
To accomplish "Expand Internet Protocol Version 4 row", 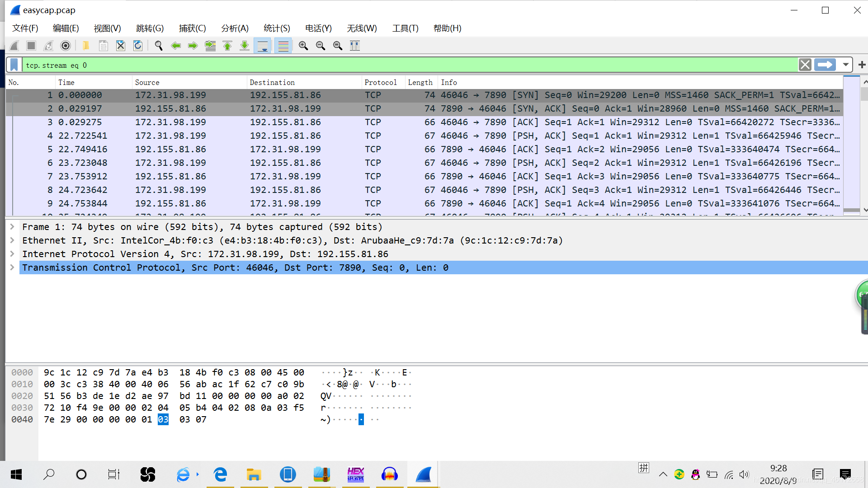I will [x=12, y=254].
